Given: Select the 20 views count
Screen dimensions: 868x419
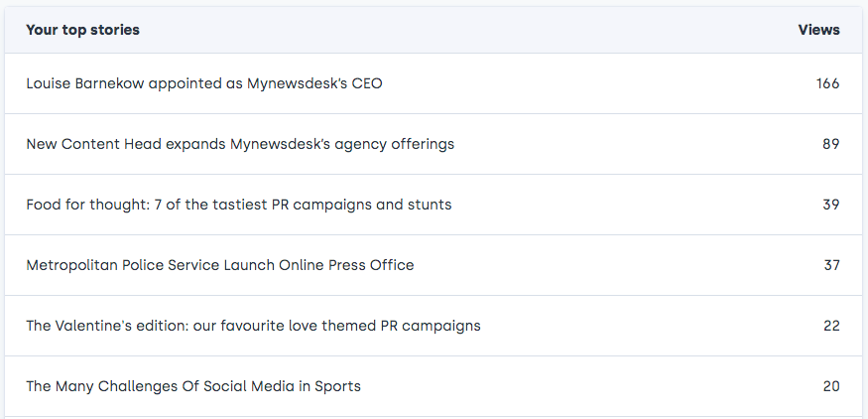Looking at the screenshot, I should point(831,386).
